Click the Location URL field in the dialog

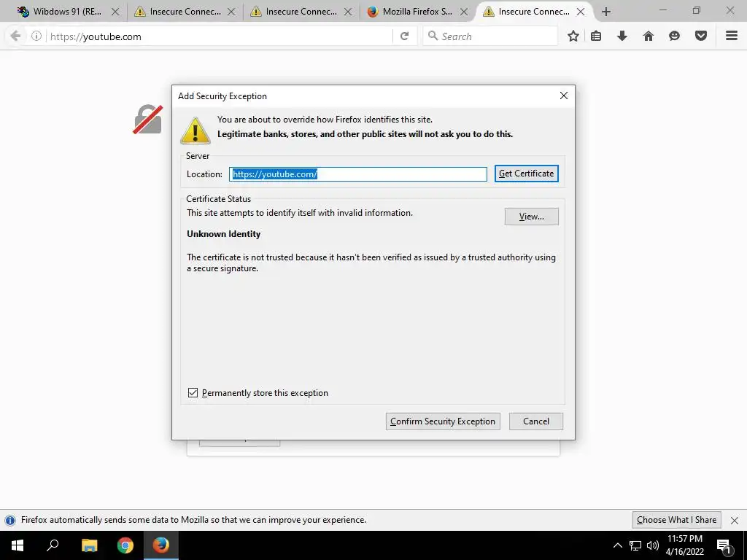357,174
